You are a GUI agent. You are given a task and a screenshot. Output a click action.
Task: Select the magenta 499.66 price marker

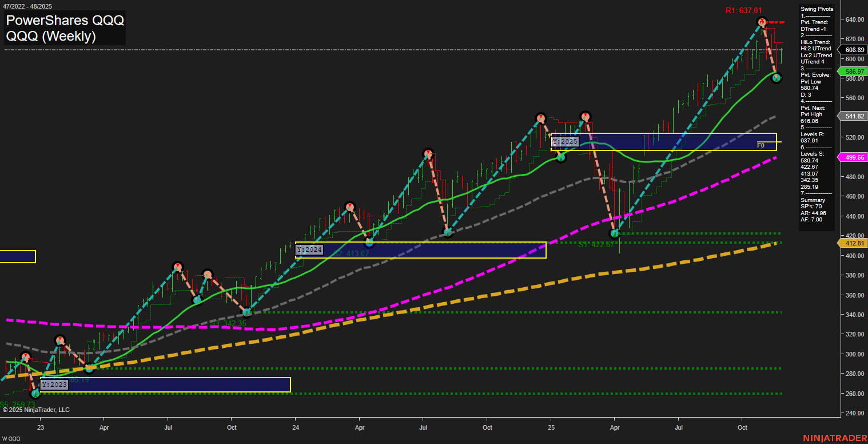(853, 157)
